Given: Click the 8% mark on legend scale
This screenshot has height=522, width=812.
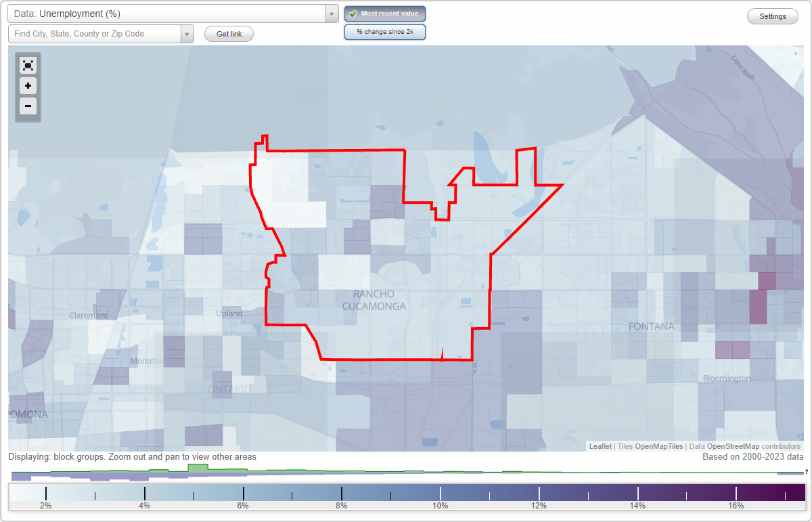Looking at the screenshot, I should 342,506.
